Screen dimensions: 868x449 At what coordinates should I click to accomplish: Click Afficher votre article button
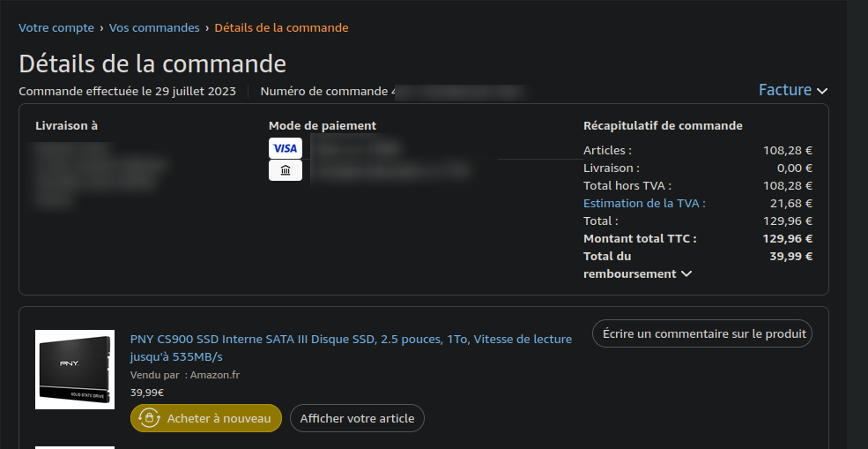(357, 418)
